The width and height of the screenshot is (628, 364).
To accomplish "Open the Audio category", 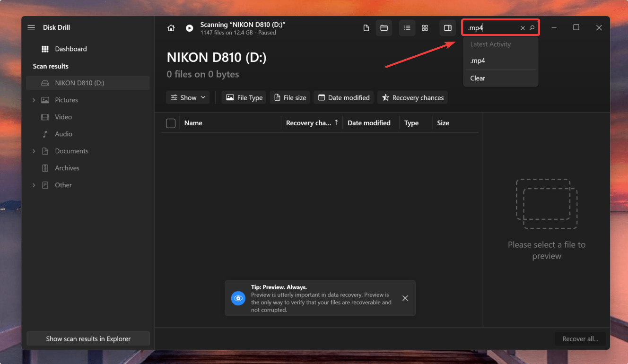I will (x=63, y=134).
